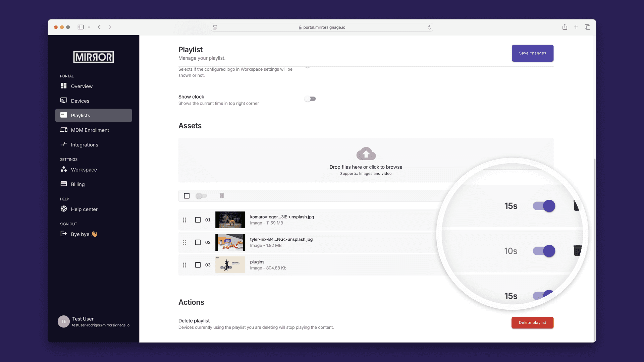Viewport: 644px width, 362px height.
Task: Check the box for tyler-nix asset
Action: point(198,242)
